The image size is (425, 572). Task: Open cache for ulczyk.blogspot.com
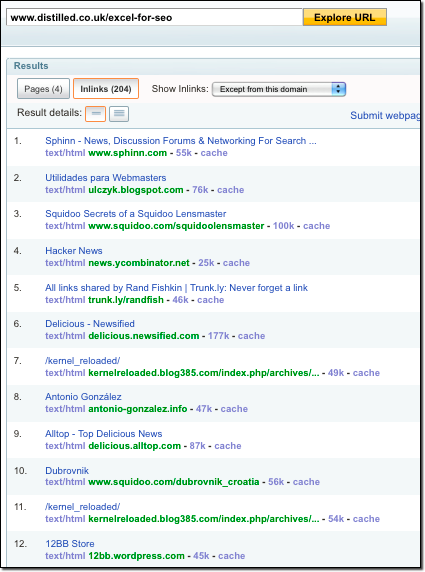pyautogui.click(x=231, y=190)
